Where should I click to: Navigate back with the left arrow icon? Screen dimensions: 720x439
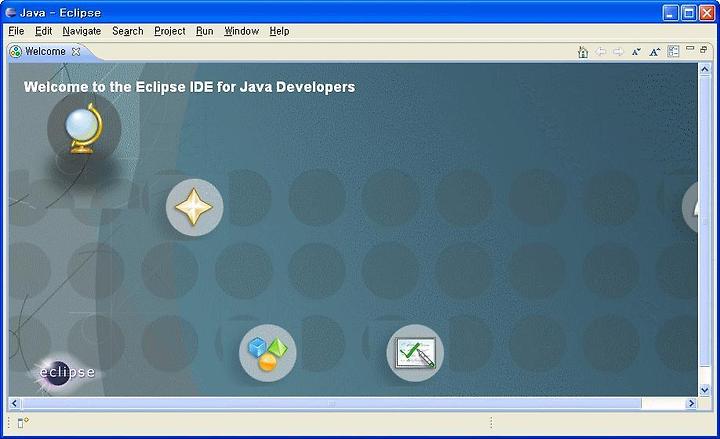click(x=601, y=52)
